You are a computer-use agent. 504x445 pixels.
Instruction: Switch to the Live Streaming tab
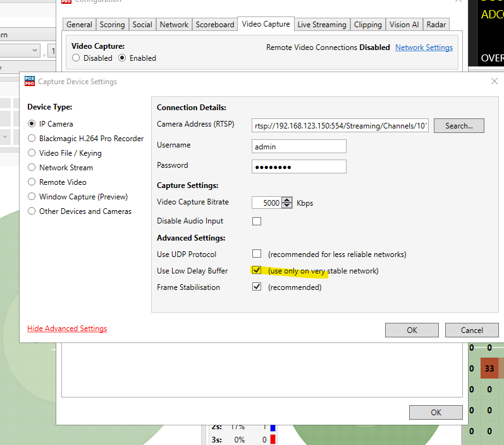point(322,25)
